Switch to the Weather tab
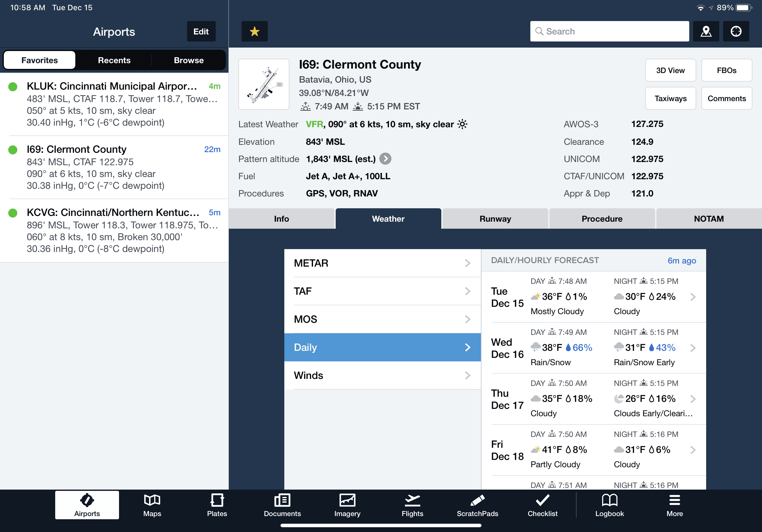The height and width of the screenshot is (532, 762). click(x=388, y=218)
